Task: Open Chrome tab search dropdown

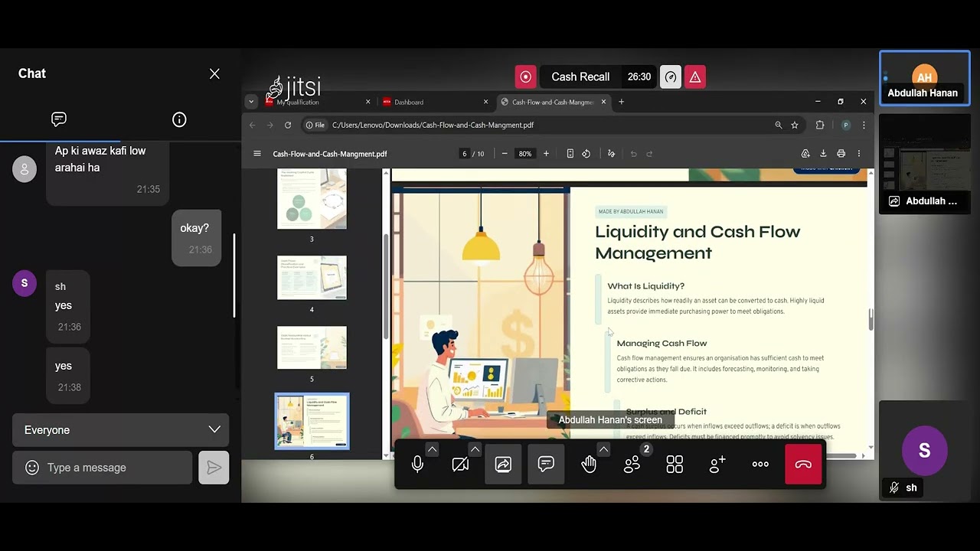Action: pos(250,102)
